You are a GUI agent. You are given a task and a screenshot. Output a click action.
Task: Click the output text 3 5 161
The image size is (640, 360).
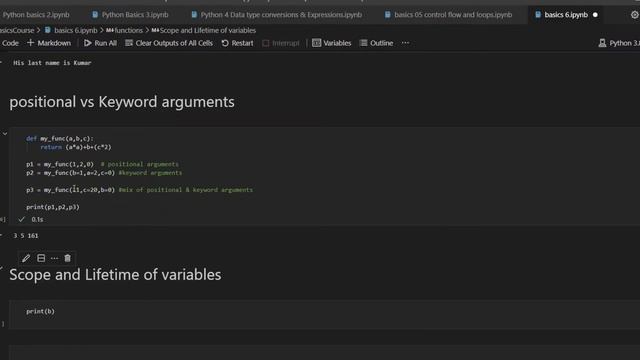point(25,236)
